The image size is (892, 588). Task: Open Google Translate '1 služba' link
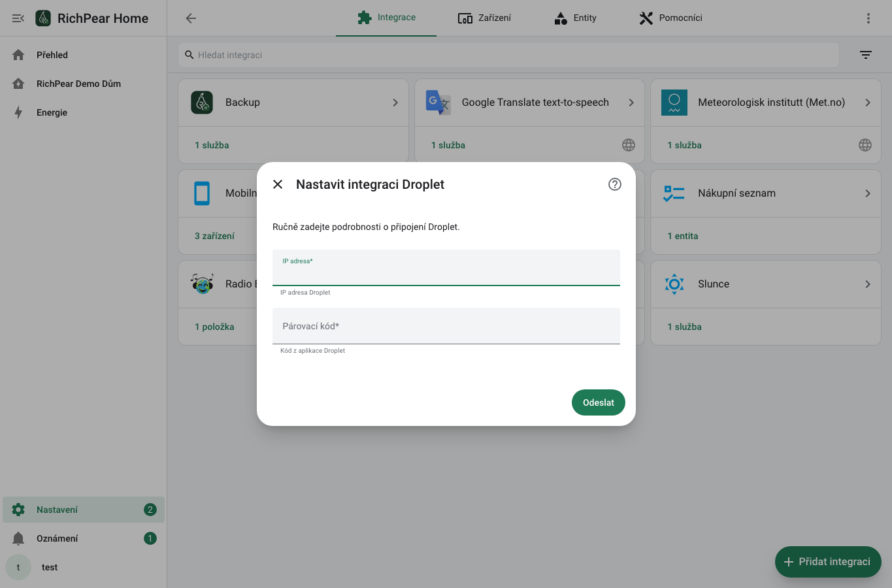point(448,145)
